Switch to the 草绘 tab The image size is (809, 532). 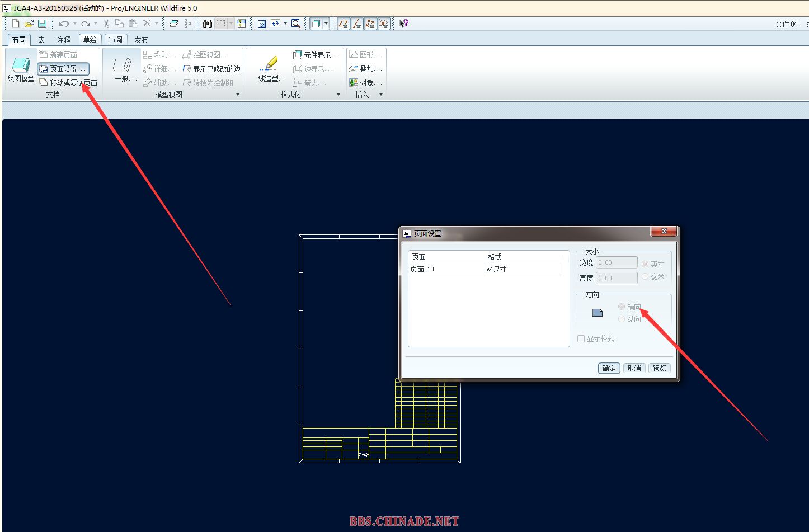click(90, 40)
